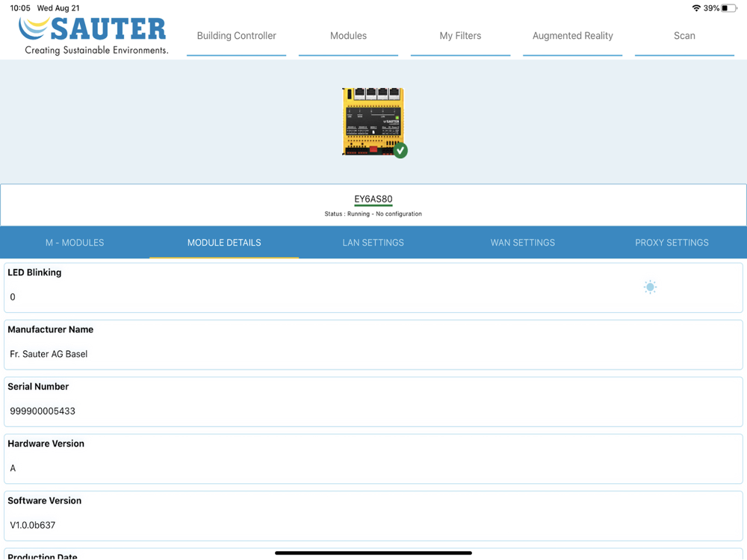The width and height of the screenshot is (747, 560).
Task: Tap the Sauter logo
Action: click(93, 36)
